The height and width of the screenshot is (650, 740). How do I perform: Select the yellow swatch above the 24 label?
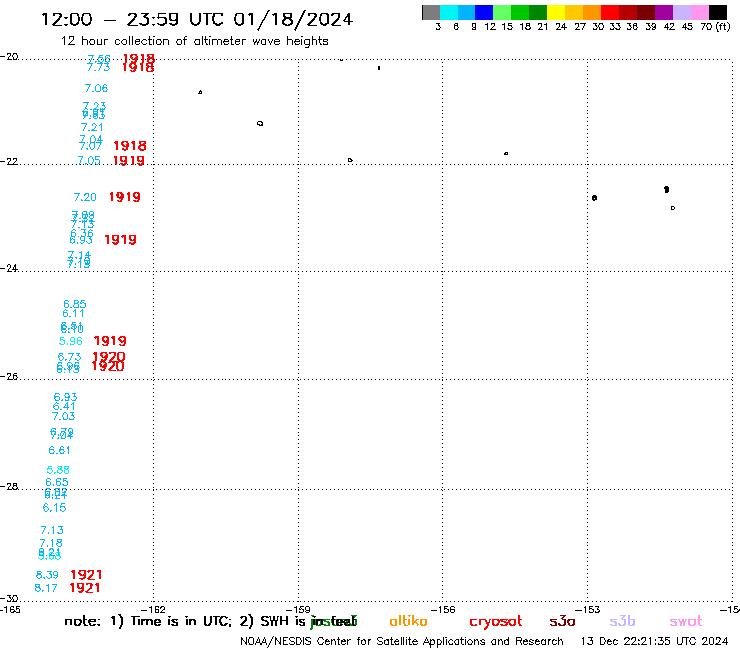coord(556,12)
